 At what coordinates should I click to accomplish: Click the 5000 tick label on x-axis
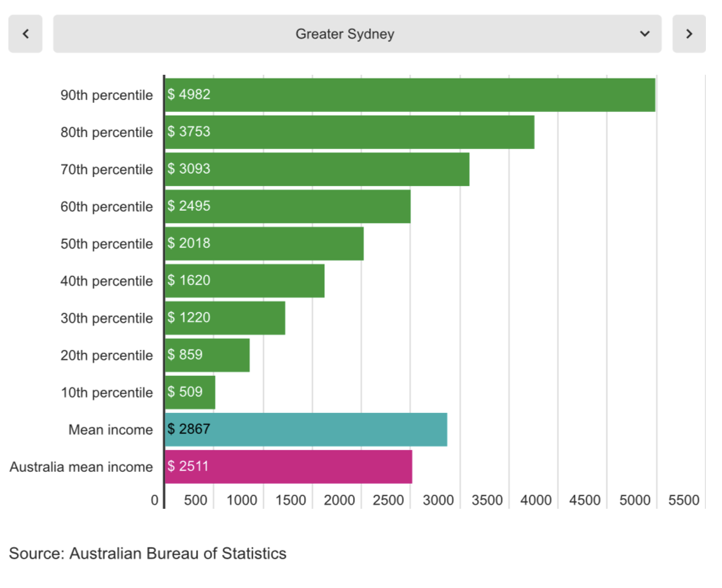coord(635,500)
